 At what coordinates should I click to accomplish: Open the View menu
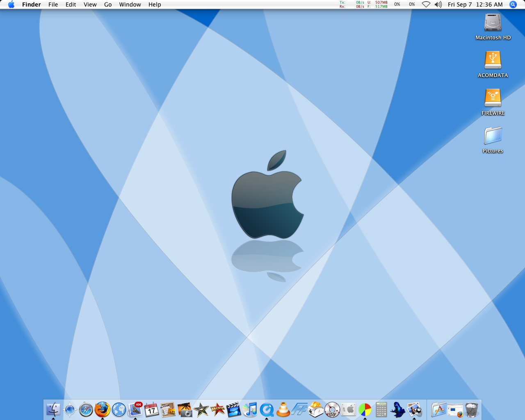coord(90,5)
